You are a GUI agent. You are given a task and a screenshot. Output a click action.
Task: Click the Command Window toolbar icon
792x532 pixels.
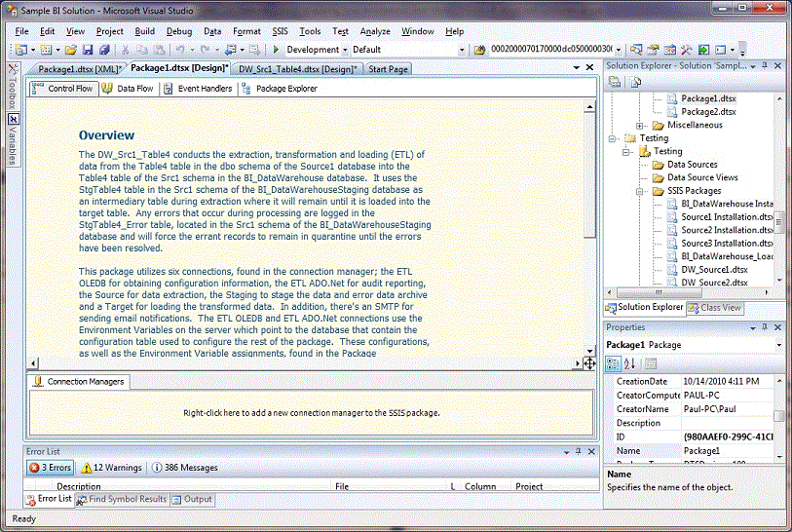click(x=720, y=50)
